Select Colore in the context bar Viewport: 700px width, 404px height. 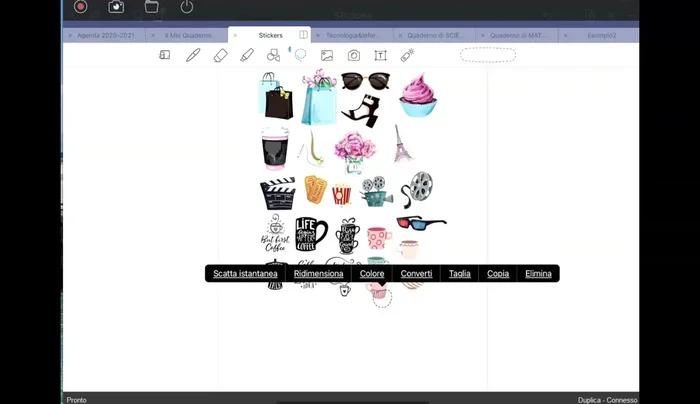(372, 274)
